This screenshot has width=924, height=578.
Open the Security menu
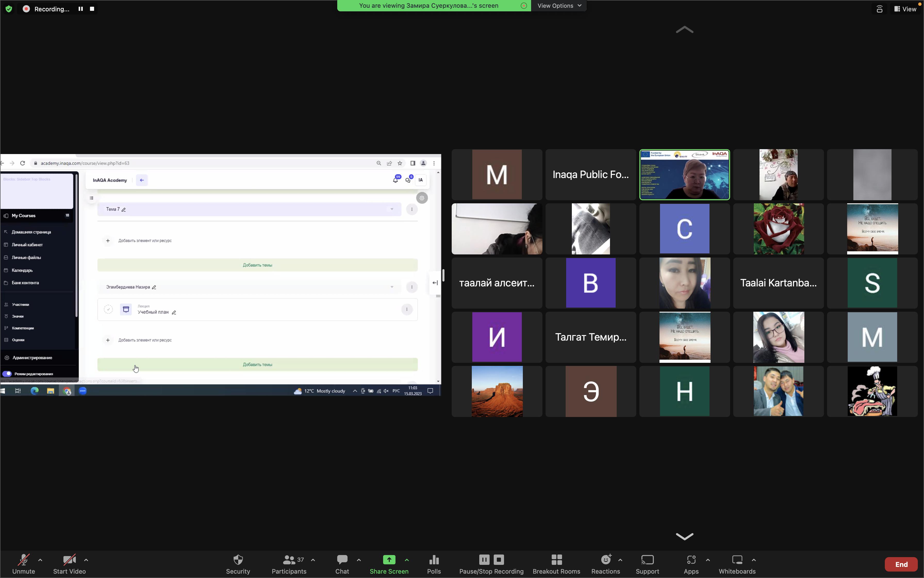(238, 564)
